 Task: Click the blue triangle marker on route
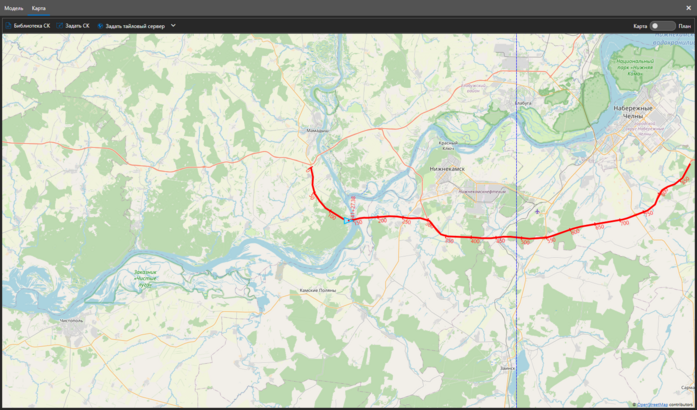click(x=347, y=220)
